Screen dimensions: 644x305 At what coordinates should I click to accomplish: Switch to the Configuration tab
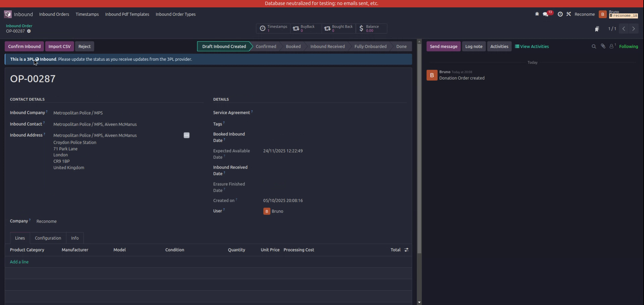point(48,238)
